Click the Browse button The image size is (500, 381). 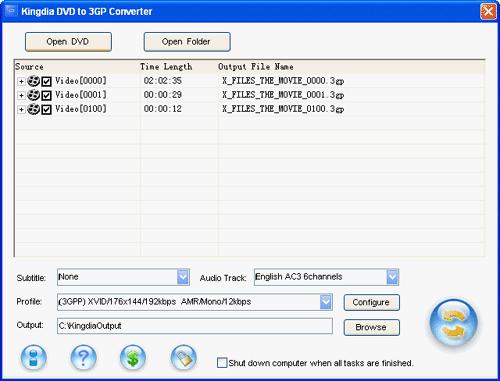(x=372, y=327)
